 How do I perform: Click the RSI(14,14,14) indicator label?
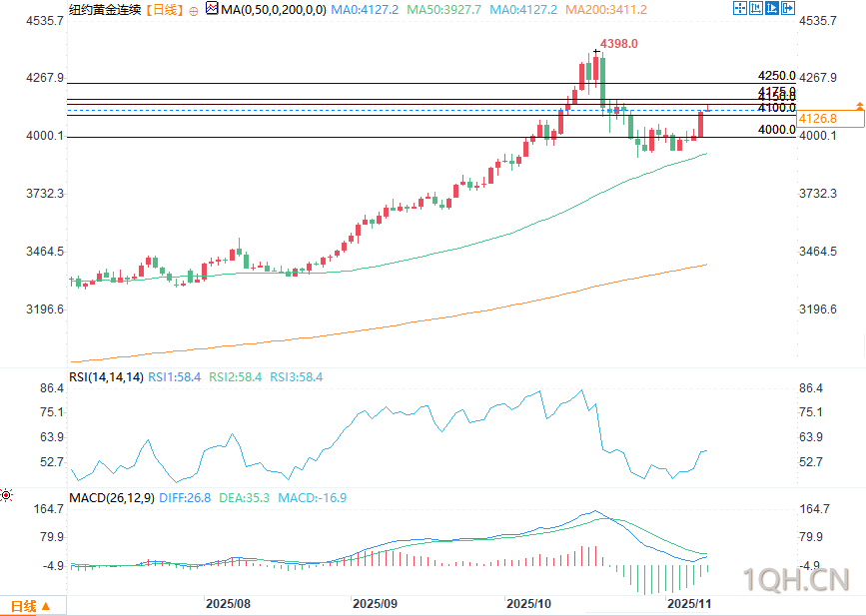point(106,377)
